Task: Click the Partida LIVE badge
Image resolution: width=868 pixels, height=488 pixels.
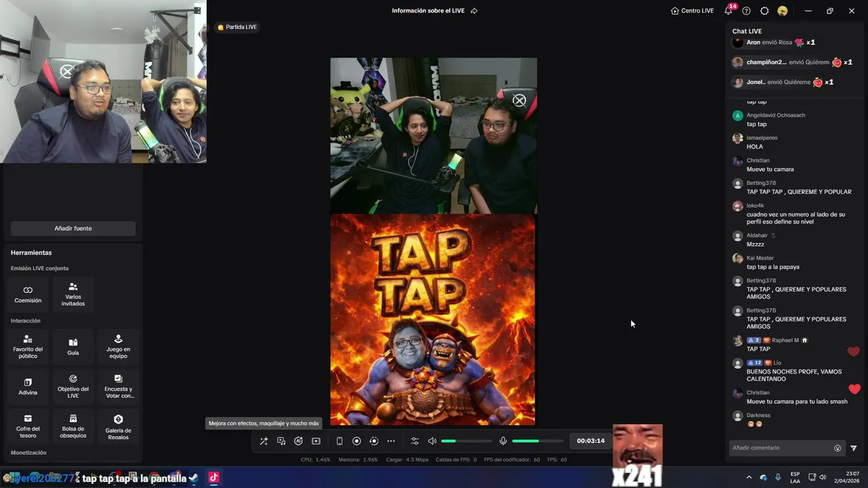Action: [x=237, y=27]
